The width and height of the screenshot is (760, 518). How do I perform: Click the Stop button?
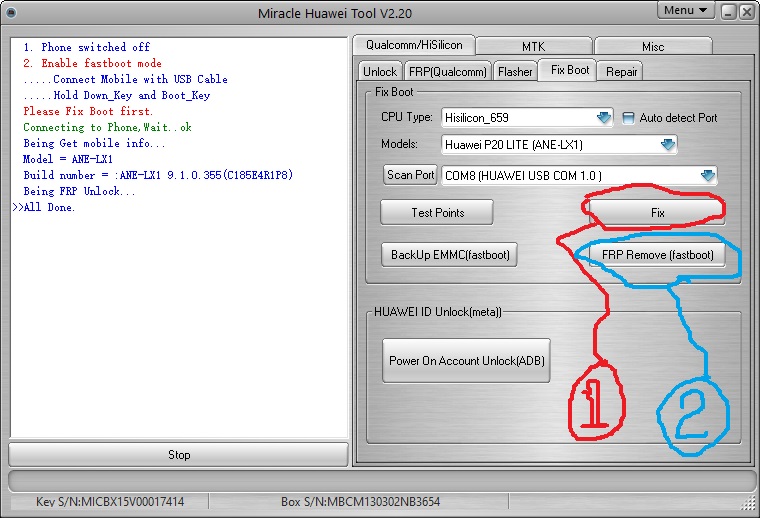tap(178, 455)
